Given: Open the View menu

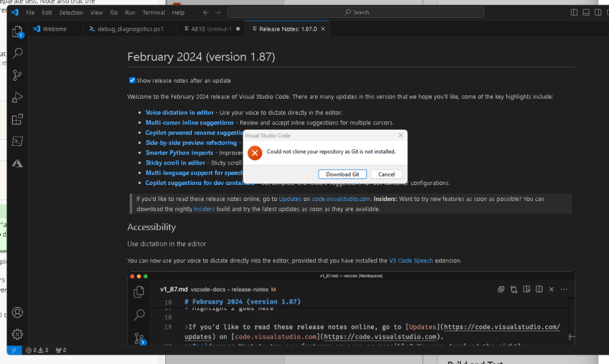Looking at the screenshot, I should click(96, 12).
